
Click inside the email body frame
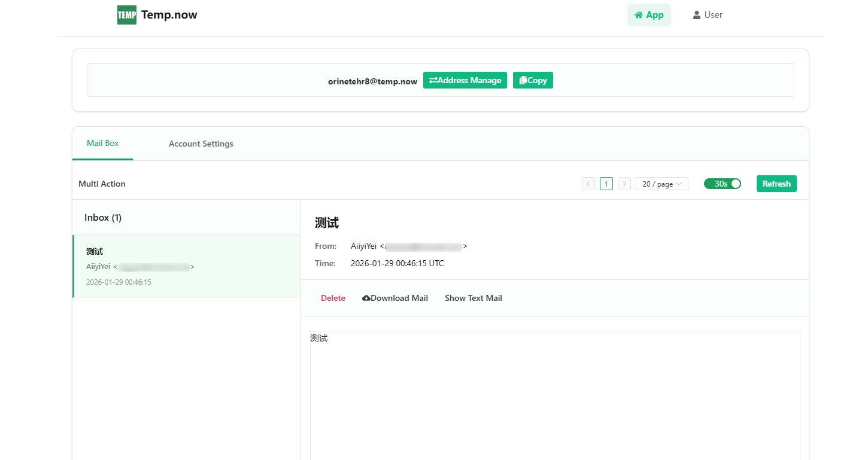coord(554,395)
